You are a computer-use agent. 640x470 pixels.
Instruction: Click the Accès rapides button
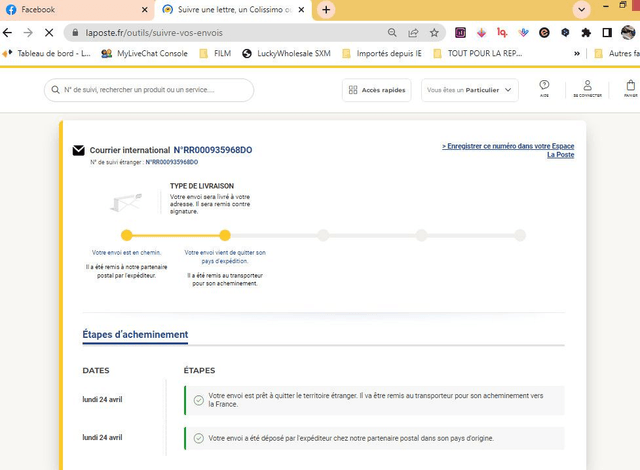(376, 90)
